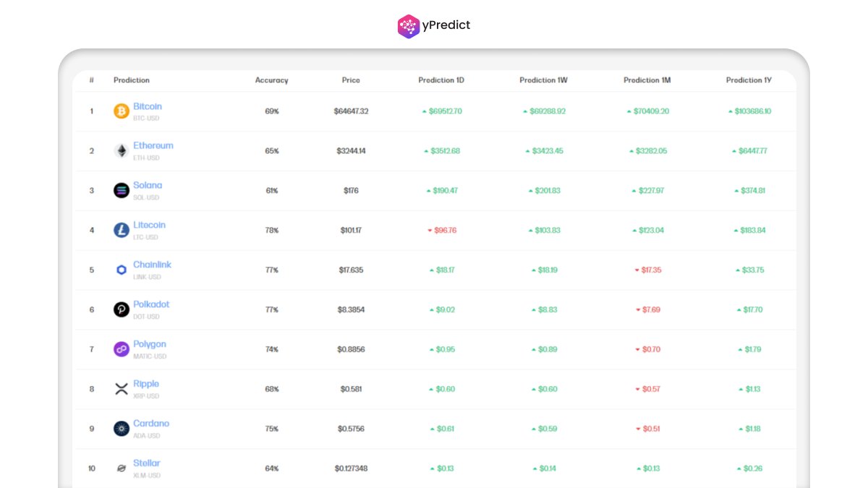Viewport: 868px width, 488px height.
Task: Open the Ethereum prediction link
Action: click(x=153, y=145)
